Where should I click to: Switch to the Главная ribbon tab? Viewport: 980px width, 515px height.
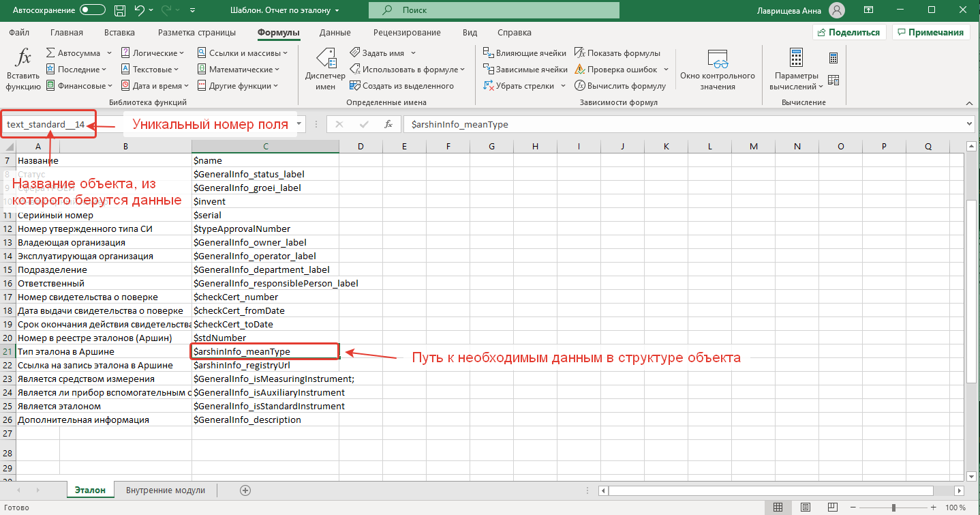(x=67, y=33)
